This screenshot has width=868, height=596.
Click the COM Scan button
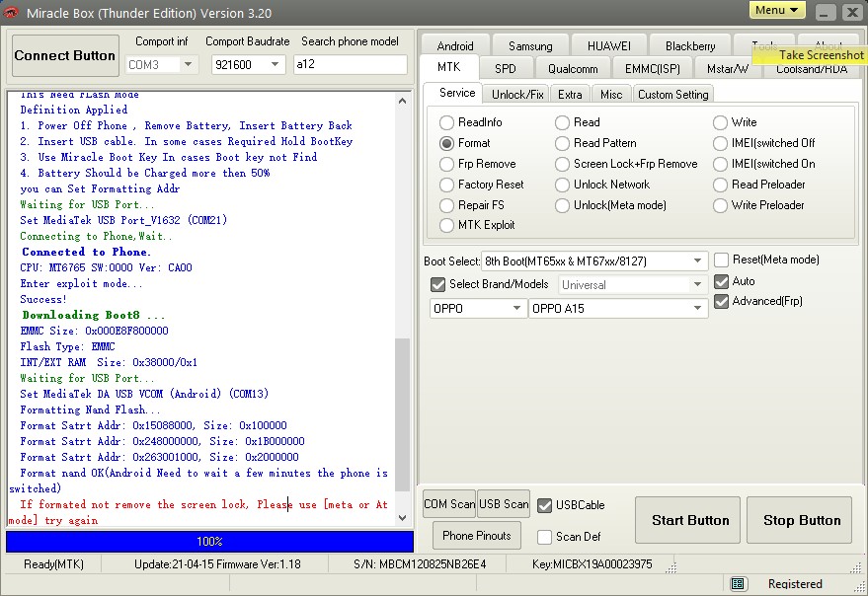point(449,504)
